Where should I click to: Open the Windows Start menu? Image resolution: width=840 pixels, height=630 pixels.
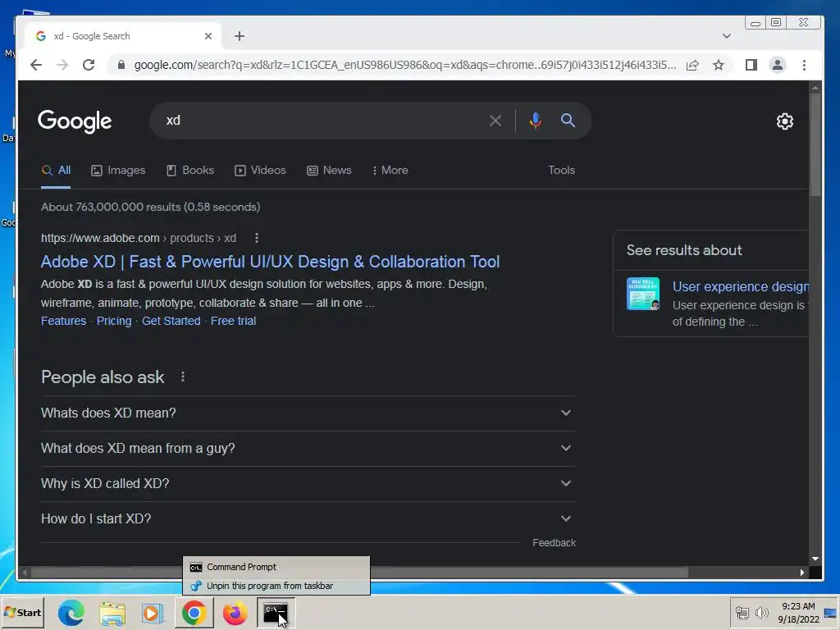22,612
